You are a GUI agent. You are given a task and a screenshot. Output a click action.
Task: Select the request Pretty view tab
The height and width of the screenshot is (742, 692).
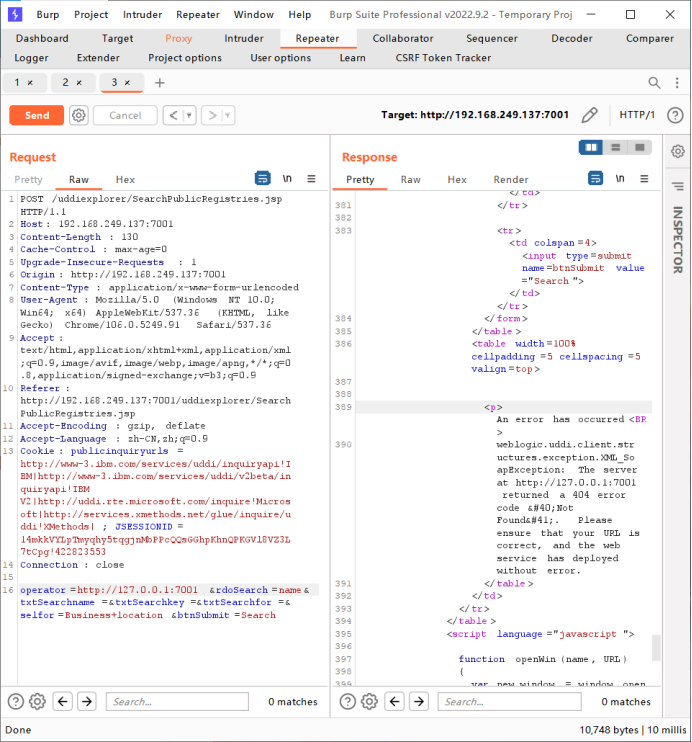tap(28, 179)
